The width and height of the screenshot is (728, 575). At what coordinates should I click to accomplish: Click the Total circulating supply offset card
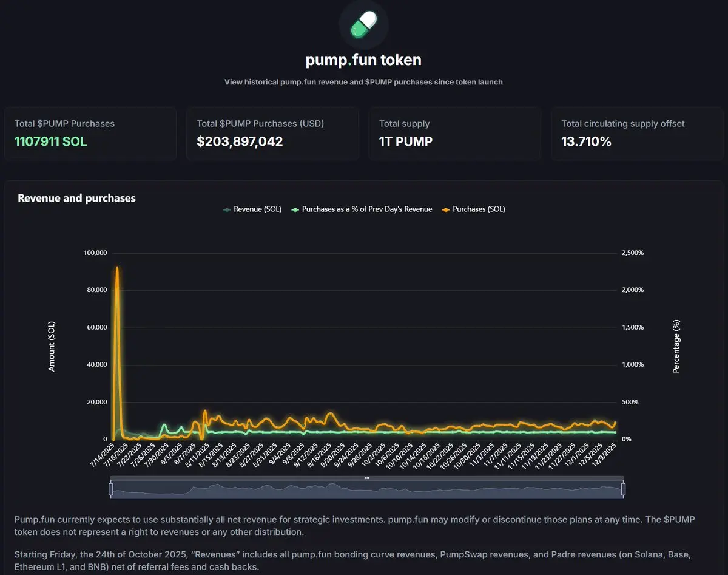click(x=636, y=134)
